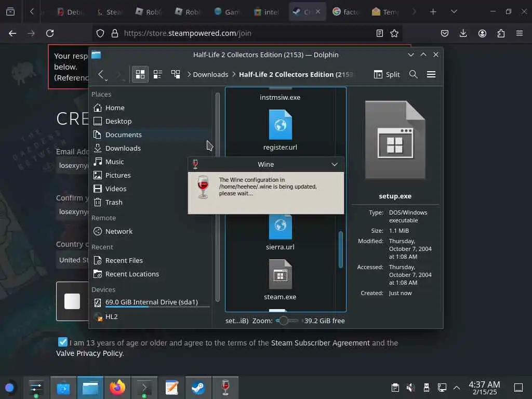Click the muted volume tray icon

click(410, 388)
